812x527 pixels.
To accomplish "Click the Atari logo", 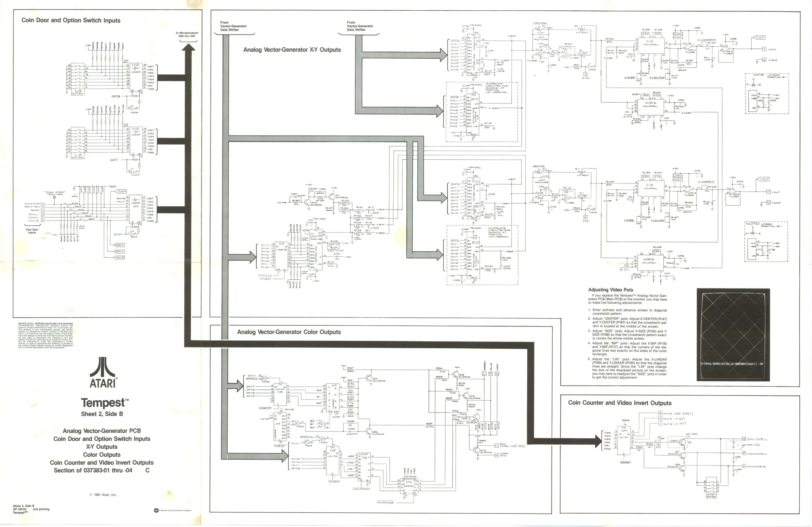I will (103, 372).
